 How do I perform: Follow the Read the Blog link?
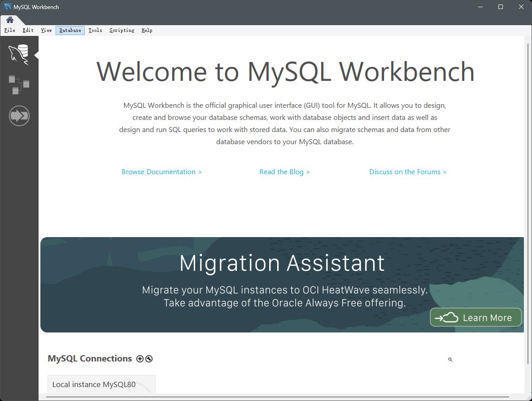coord(285,172)
